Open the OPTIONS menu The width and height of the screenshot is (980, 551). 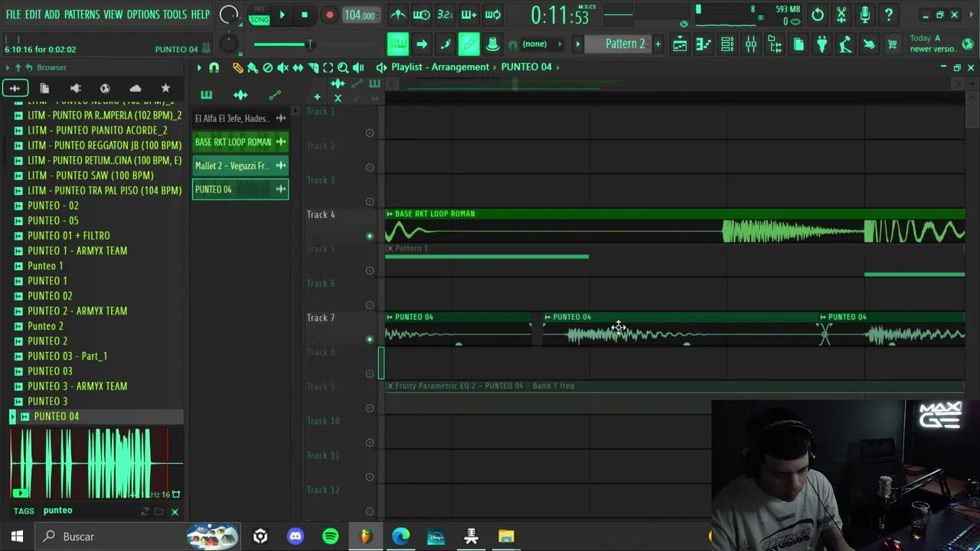tap(143, 15)
